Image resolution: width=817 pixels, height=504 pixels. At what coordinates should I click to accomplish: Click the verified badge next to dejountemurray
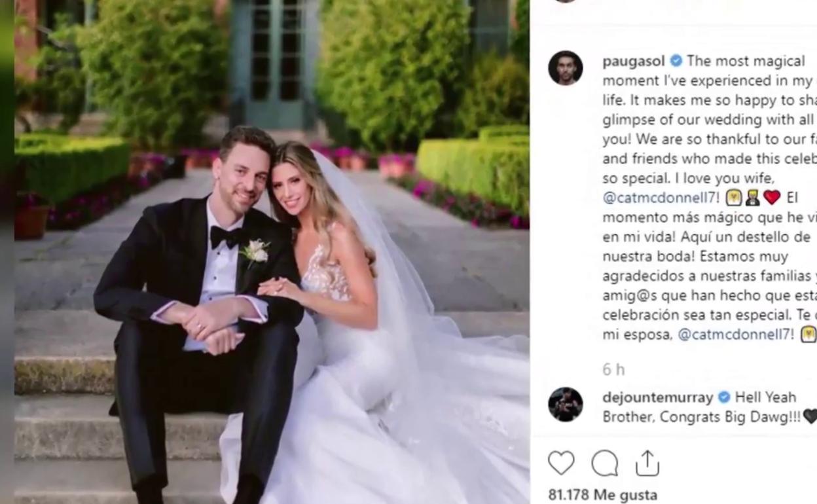pos(723,397)
